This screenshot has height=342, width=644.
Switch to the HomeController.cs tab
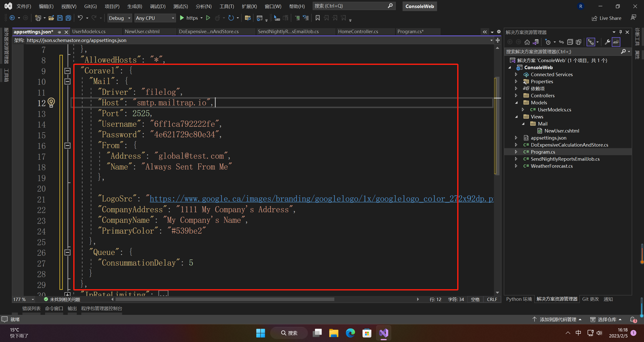coord(358,31)
